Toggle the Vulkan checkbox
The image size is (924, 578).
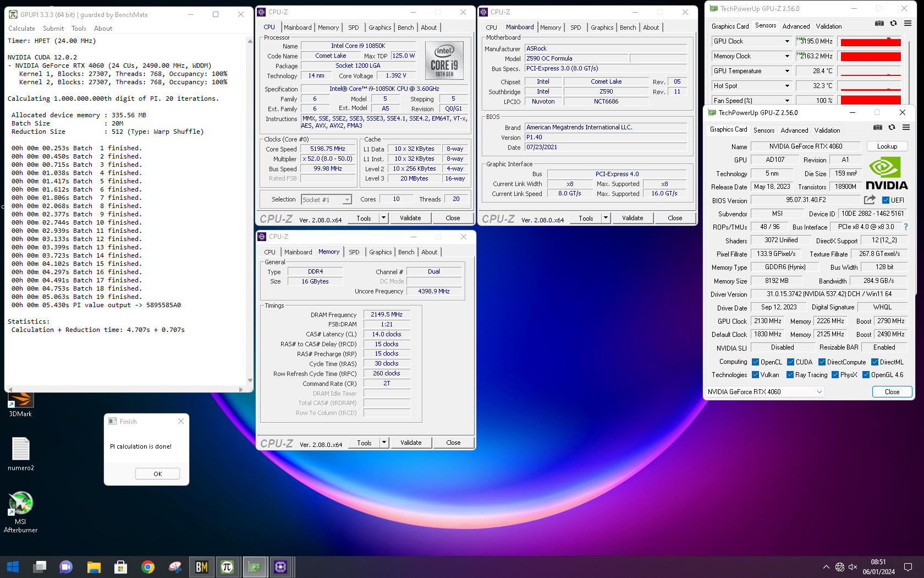[x=756, y=375]
